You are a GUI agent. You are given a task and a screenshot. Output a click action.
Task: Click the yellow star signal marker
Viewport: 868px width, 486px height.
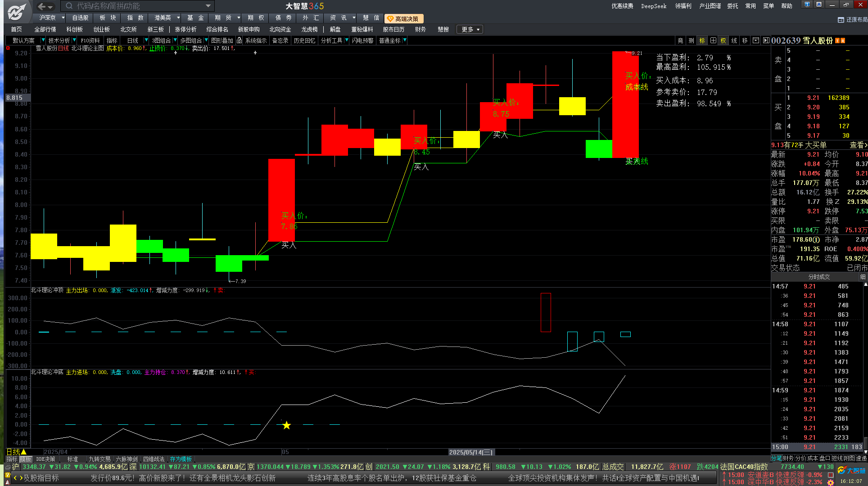pyautogui.click(x=286, y=425)
